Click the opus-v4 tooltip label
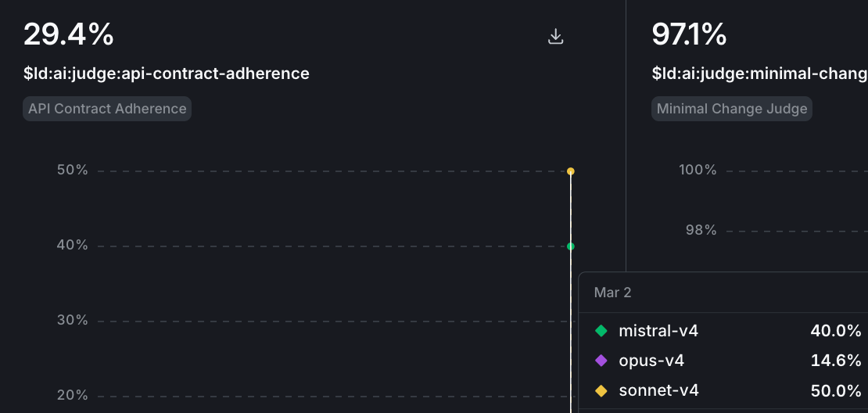This screenshot has width=868, height=413. pyautogui.click(x=651, y=361)
